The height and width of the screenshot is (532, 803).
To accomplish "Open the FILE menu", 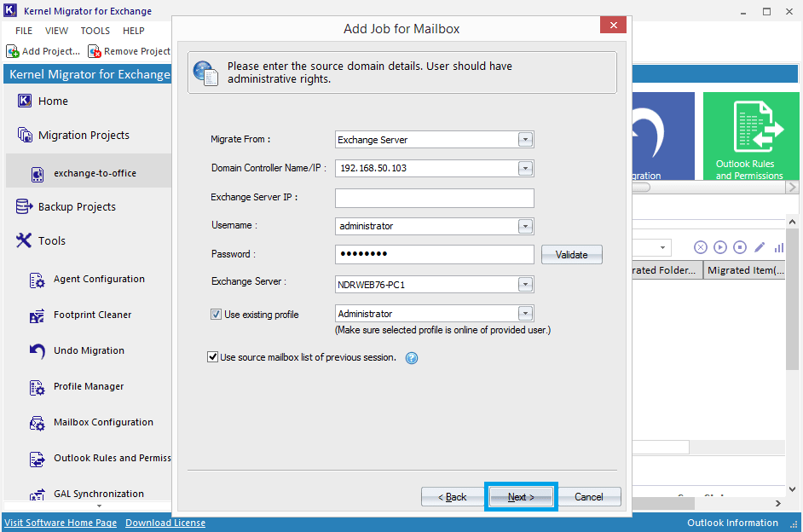I will point(24,31).
